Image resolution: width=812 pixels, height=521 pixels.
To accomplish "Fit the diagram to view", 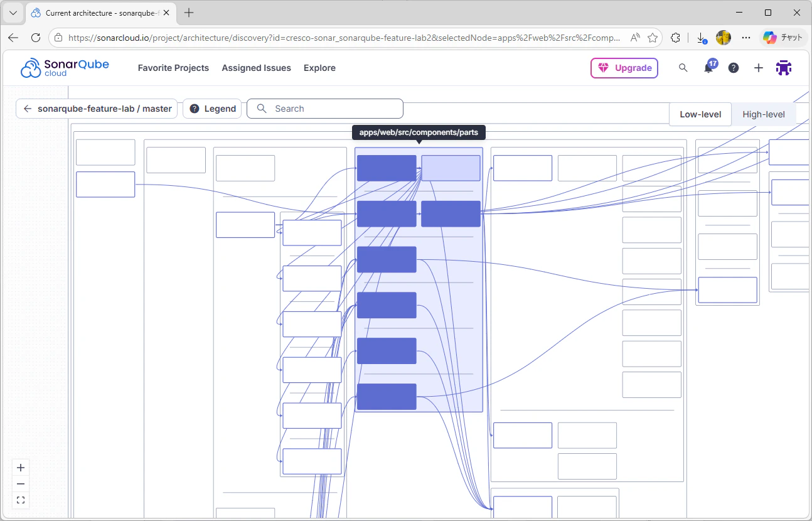I will click(21, 500).
